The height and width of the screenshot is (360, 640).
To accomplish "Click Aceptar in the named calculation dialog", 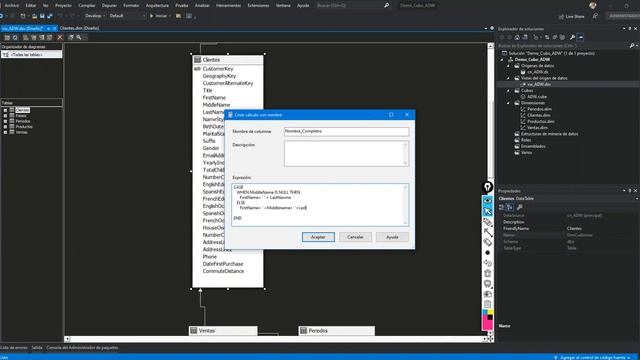I will pyautogui.click(x=318, y=237).
